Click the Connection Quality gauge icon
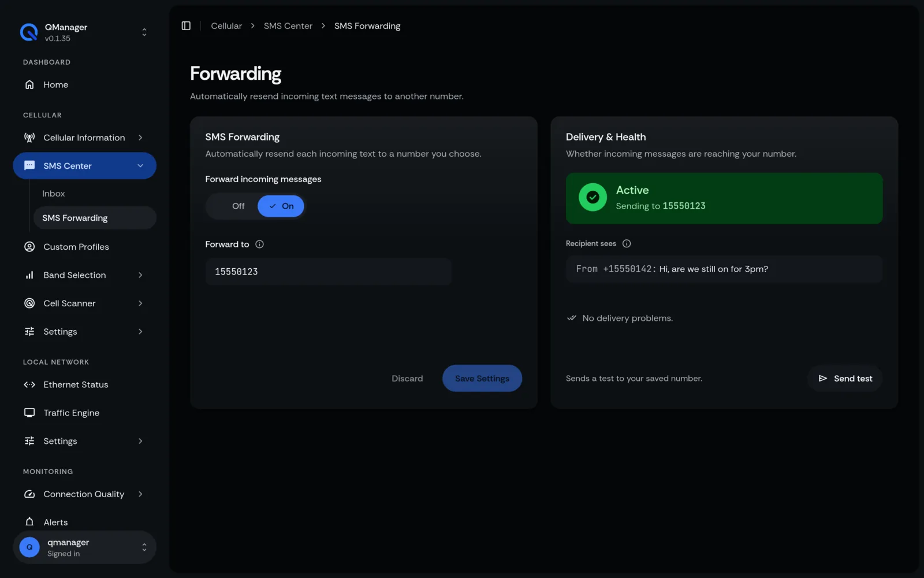Image resolution: width=924 pixels, height=578 pixels. tap(29, 494)
